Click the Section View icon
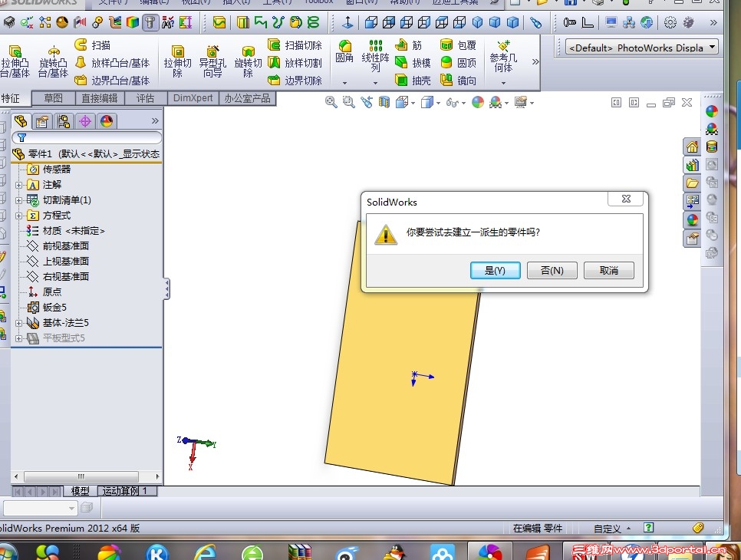This screenshot has height=560, width=741. click(384, 102)
